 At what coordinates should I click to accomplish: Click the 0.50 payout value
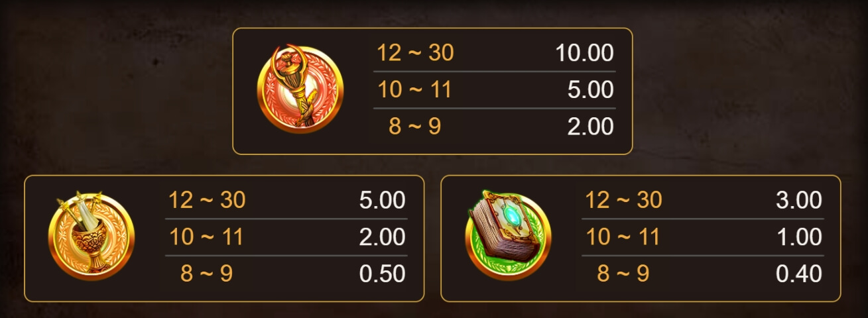382,274
